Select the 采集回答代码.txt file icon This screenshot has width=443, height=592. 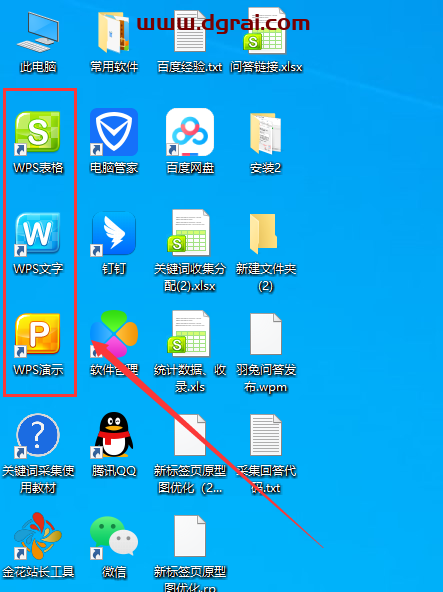(266, 435)
